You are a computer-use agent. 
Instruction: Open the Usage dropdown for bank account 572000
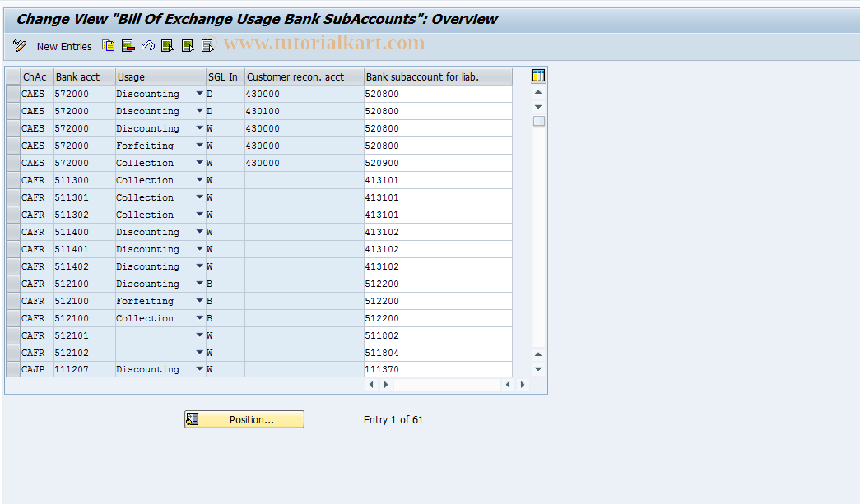(199, 93)
